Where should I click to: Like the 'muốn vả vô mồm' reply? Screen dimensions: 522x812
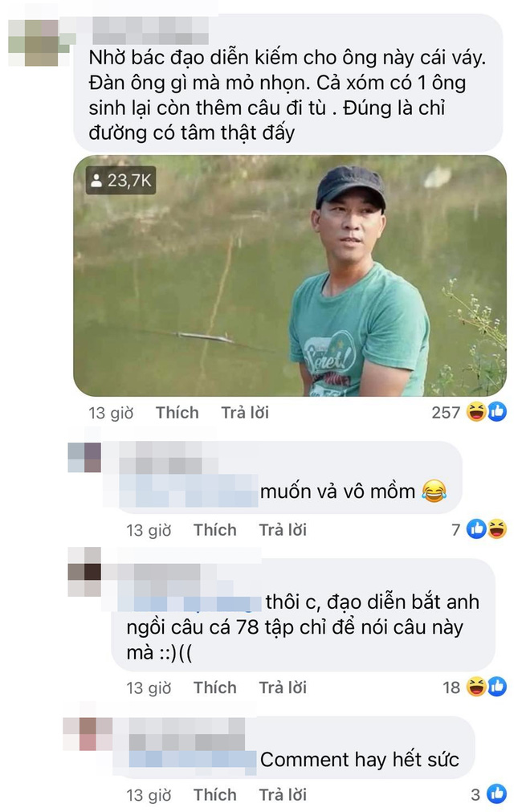point(215,530)
